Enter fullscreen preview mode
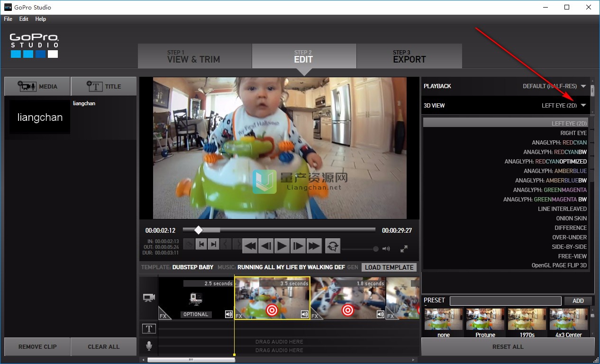Image resolution: width=600 pixels, height=364 pixels. (x=404, y=248)
